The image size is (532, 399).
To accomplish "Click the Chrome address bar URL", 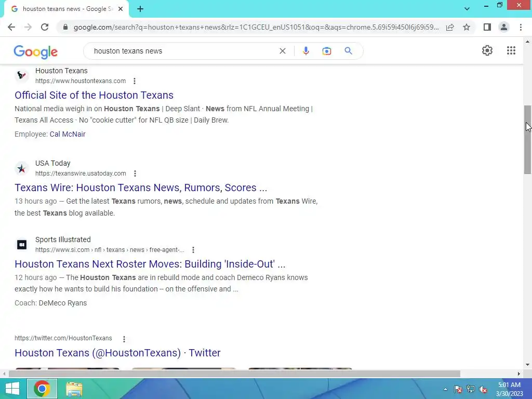I will (256, 27).
